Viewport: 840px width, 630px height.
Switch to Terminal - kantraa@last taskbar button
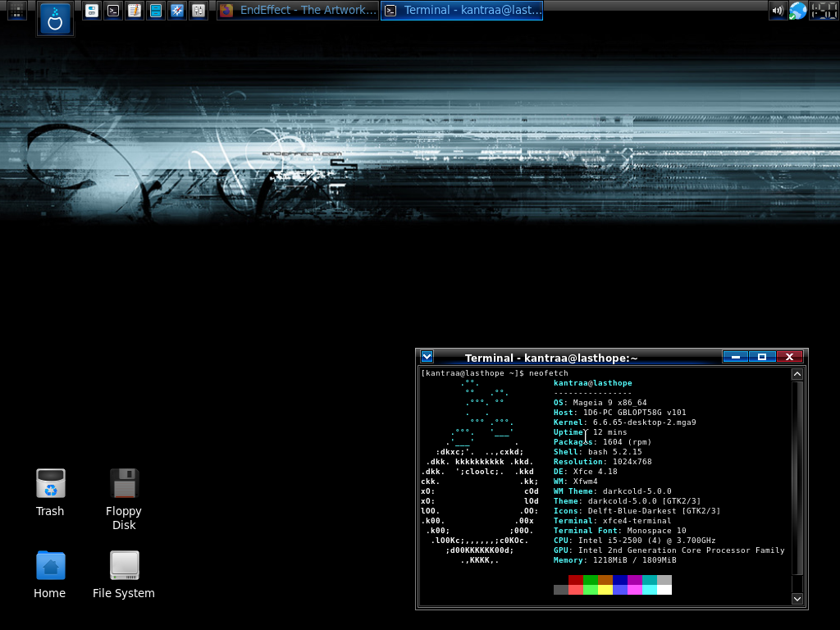point(462,10)
